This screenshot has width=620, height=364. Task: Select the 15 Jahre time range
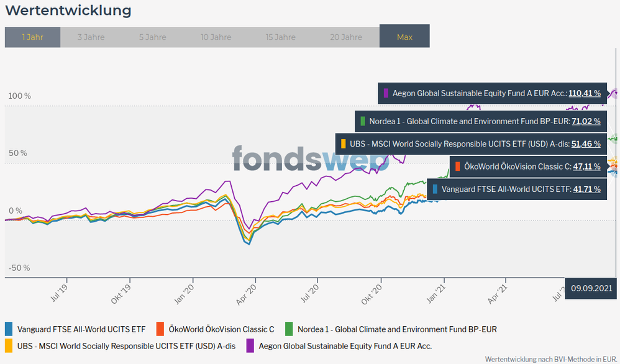281,37
